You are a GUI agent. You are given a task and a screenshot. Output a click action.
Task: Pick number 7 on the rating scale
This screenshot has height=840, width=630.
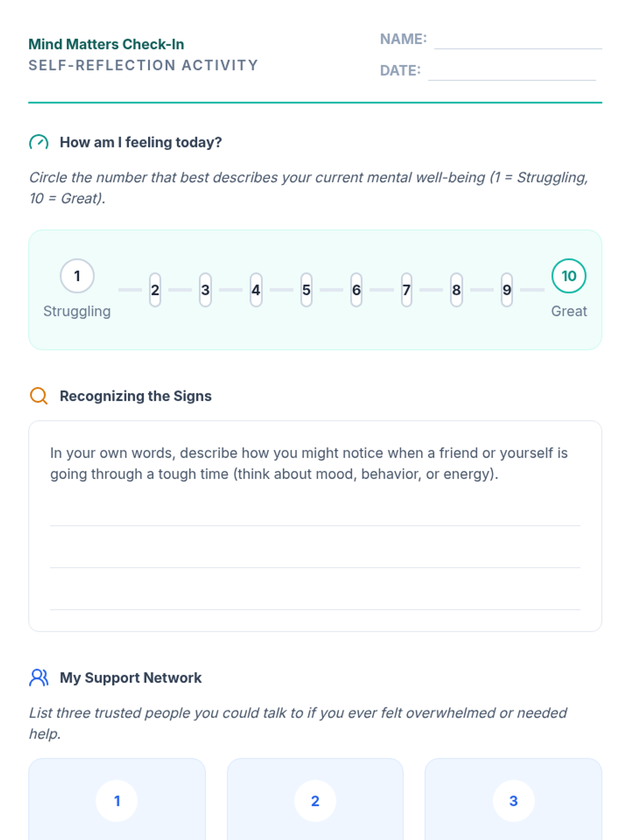(406, 290)
